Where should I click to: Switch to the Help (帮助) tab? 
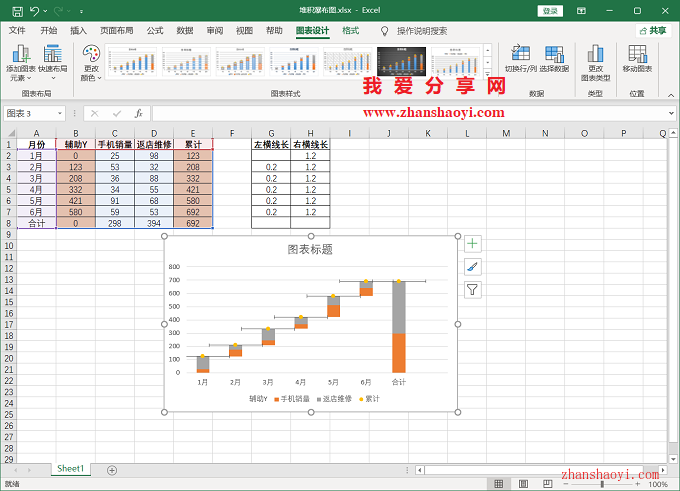click(274, 30)
